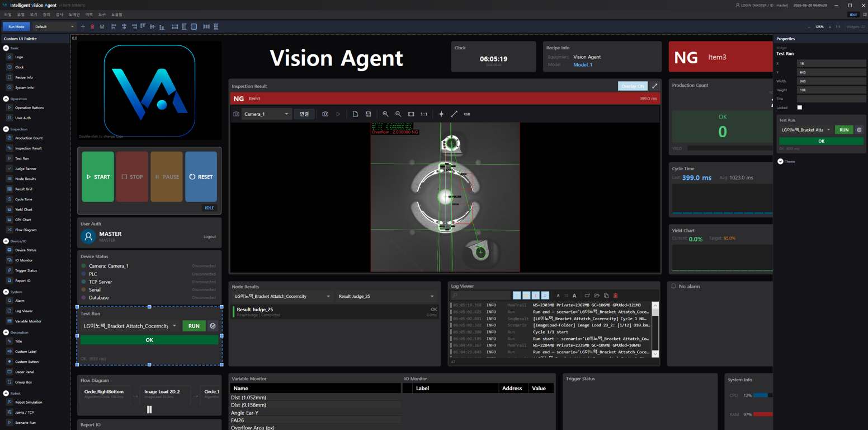Open the 파일 menu
Viewport: 868px width, 430px height.
click(8, 15)
